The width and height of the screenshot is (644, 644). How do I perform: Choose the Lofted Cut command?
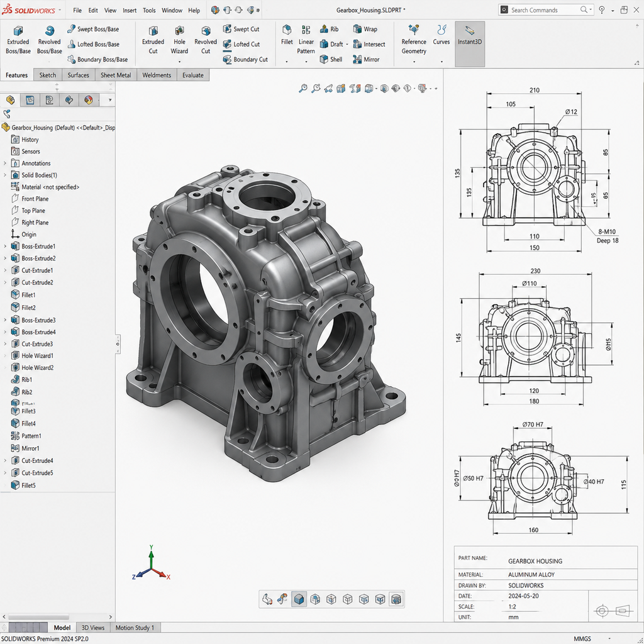[x=241, y=44]
